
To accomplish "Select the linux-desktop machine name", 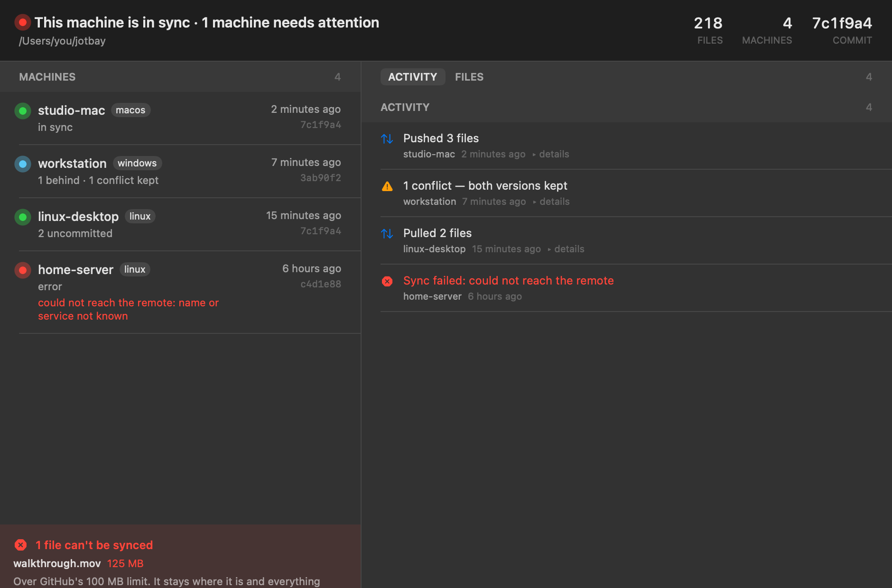I will coord(78,217).
